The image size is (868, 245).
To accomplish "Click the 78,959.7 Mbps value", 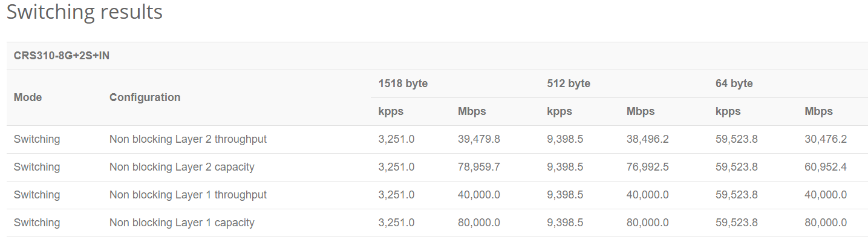I will tap(479, 167).
